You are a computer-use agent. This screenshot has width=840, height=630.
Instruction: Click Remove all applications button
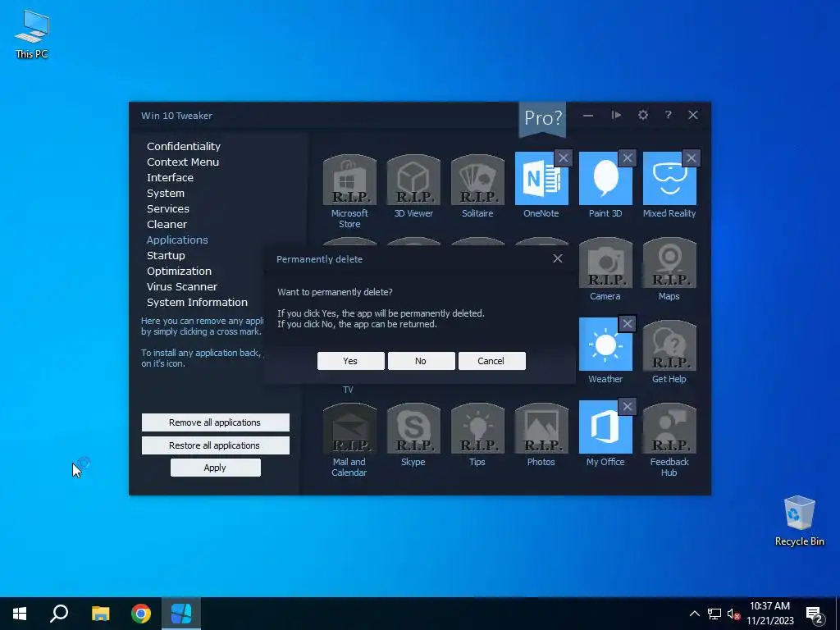(216, 422)
